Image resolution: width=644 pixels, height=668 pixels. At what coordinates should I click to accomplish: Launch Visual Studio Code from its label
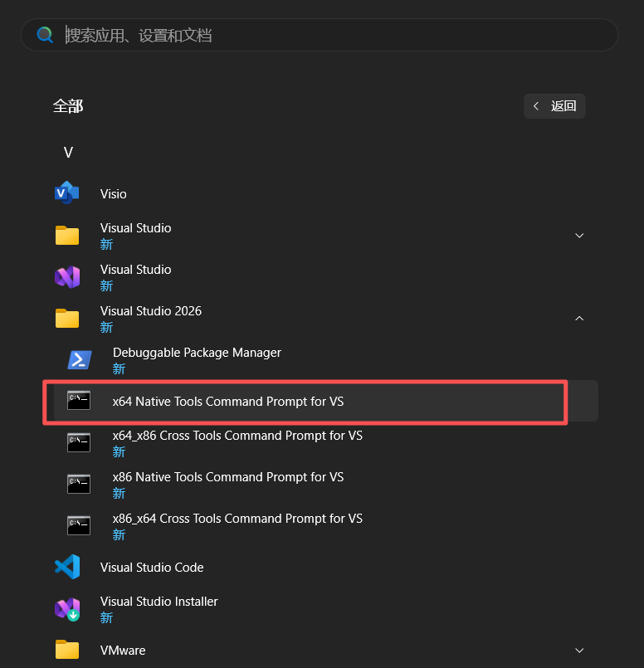(x=152, y=568)
